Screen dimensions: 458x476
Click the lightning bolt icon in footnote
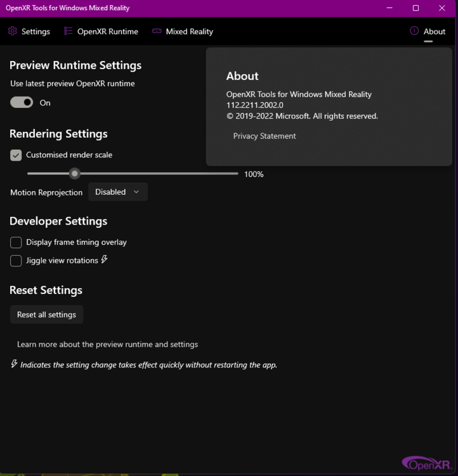[14, 364]
